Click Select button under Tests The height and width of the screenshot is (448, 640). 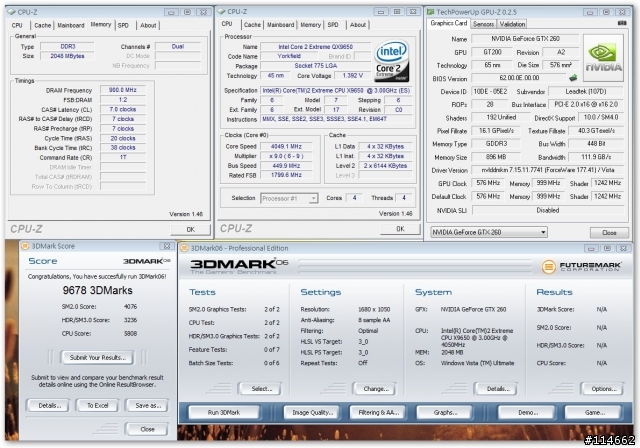[261, 389]
